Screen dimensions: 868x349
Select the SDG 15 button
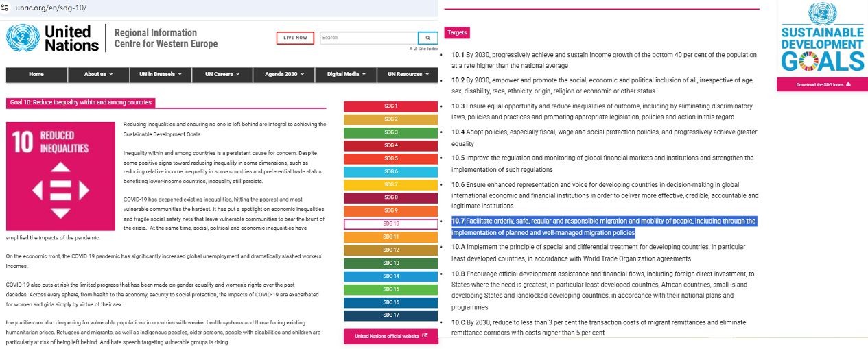391,289
